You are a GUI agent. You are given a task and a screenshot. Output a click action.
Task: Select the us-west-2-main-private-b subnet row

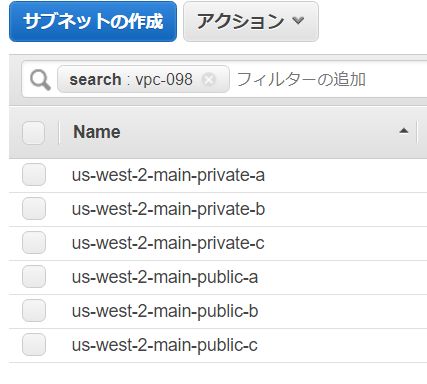pyautogui.click(x=218, y=209)
